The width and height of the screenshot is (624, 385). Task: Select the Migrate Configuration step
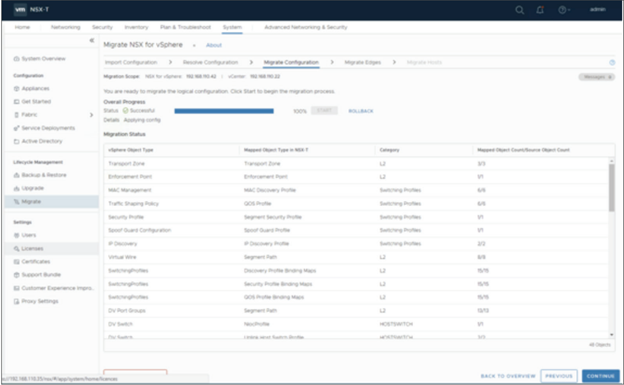[291, 63]
